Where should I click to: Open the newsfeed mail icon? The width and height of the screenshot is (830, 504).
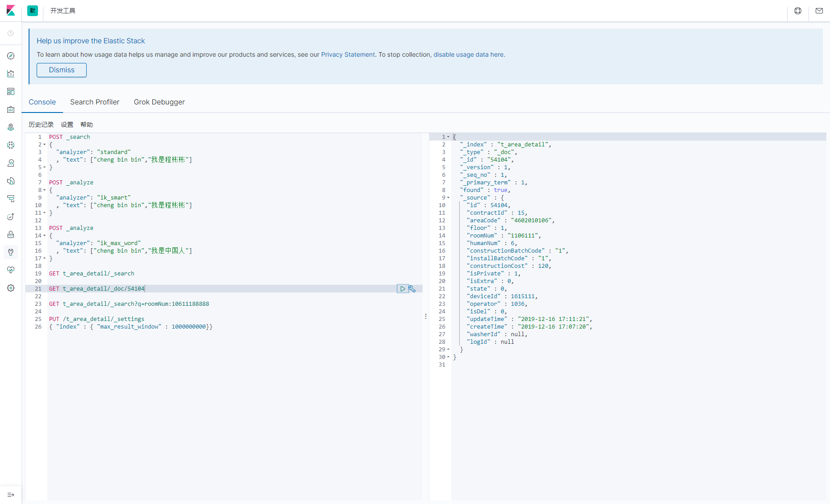click(819, 11)
